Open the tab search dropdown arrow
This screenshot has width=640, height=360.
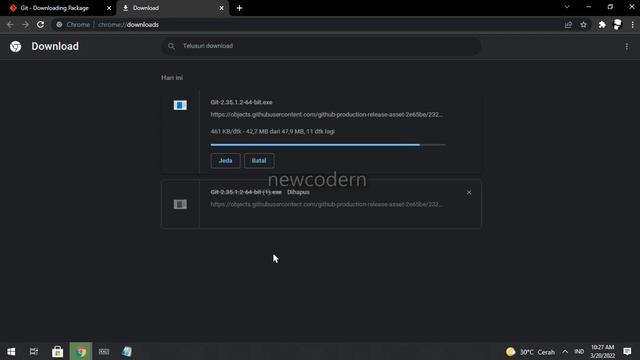(567, 7)
